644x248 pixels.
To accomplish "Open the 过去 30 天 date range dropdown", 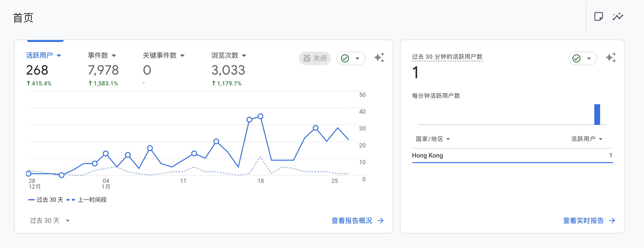I will pos(49,220).
